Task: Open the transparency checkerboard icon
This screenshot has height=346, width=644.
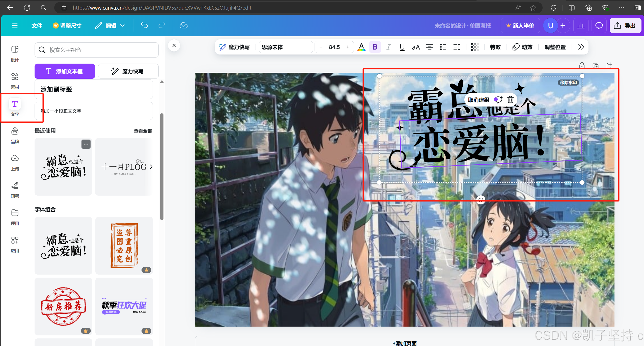Action: pyautogui.click(x=474, y=47)
